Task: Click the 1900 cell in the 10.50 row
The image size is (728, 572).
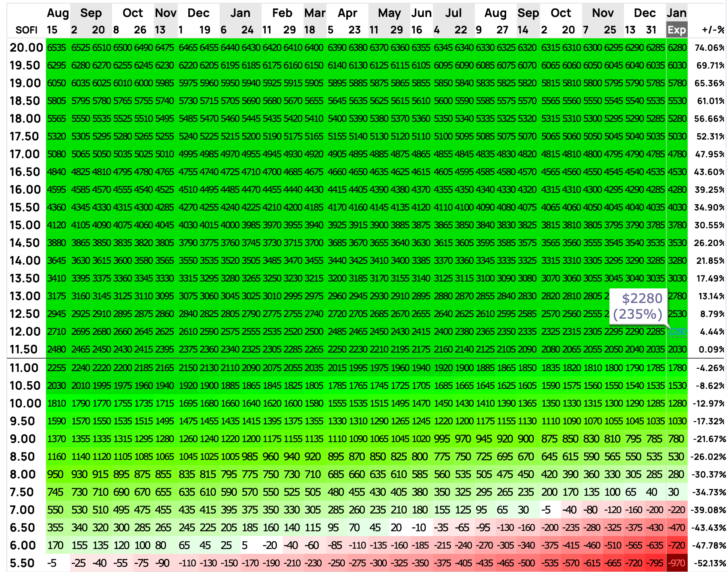Action: click(209, 386)
